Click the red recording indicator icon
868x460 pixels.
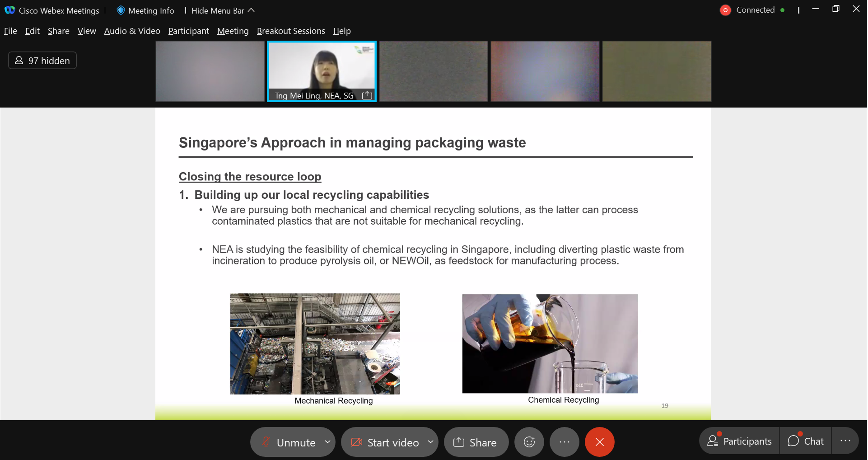click(x=725, y=10)
